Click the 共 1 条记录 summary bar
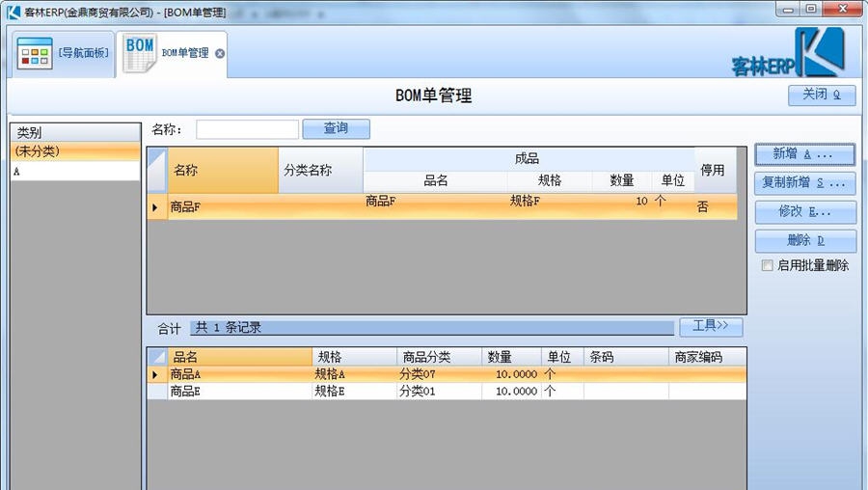Image resolution: width=868 pixels, height=490 pixels. [x=432, y=327]
